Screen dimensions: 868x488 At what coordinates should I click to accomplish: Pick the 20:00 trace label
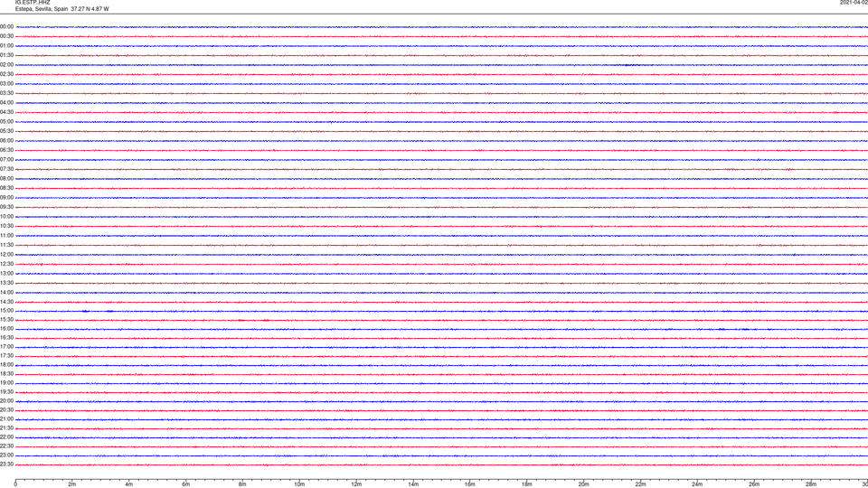[6, 401]
